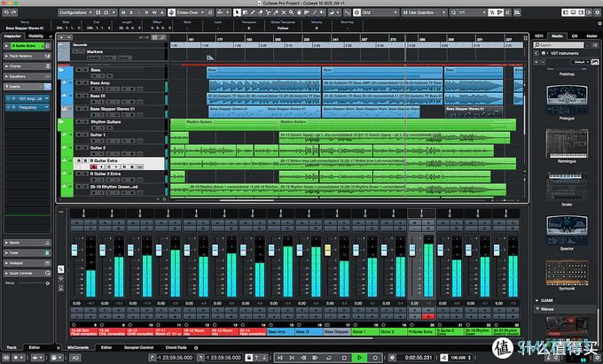Open the Track Versions section
Image resolution: width=603 pixels, height=364 pixels.
(x=27, y=56)
